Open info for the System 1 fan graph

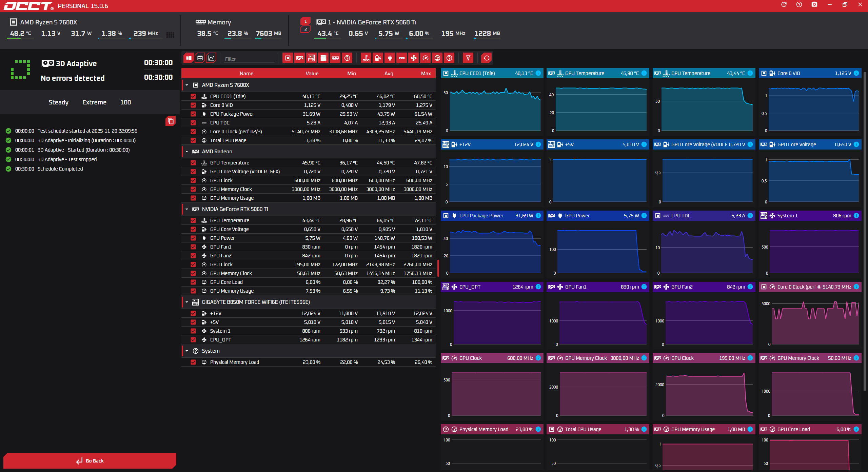point(856,216)
